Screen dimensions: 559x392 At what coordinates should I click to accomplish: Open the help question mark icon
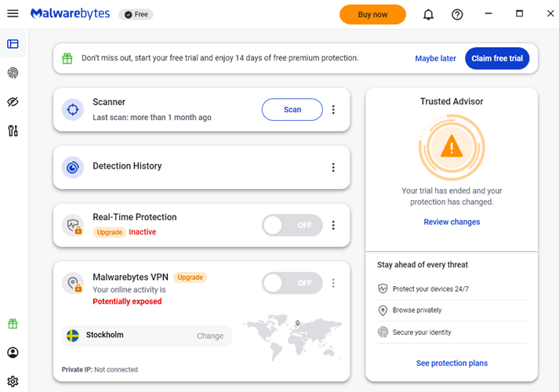pyautogui.click(x=457, y=15)
